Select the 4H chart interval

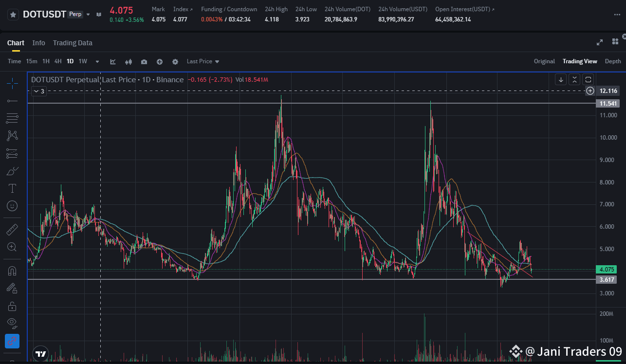click(x=58, y=61)
